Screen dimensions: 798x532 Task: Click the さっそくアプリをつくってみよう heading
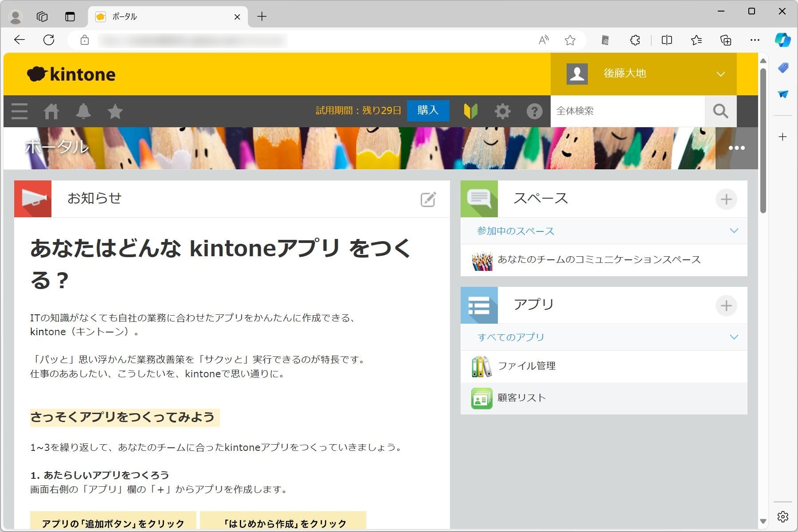tap(122, 418)
